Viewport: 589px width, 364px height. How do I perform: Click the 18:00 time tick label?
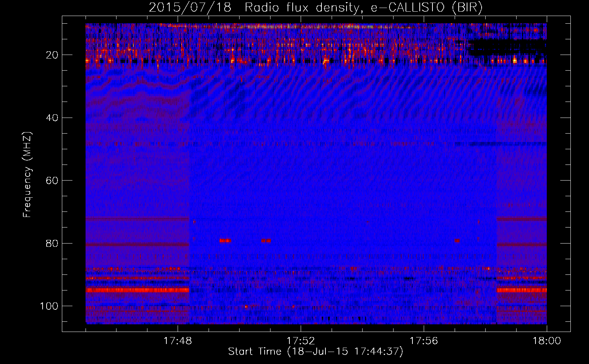point(547,341)
